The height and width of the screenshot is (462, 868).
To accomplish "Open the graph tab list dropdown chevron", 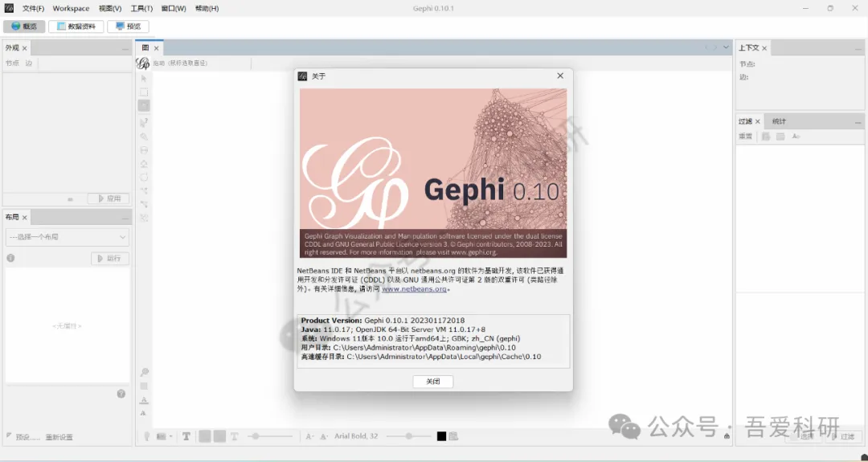I will coord(726,47).
